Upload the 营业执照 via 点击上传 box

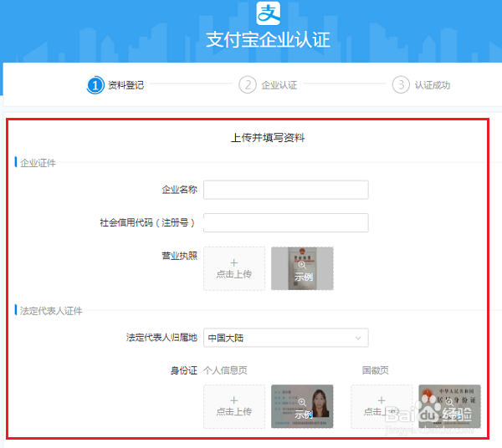coord(234,268)
